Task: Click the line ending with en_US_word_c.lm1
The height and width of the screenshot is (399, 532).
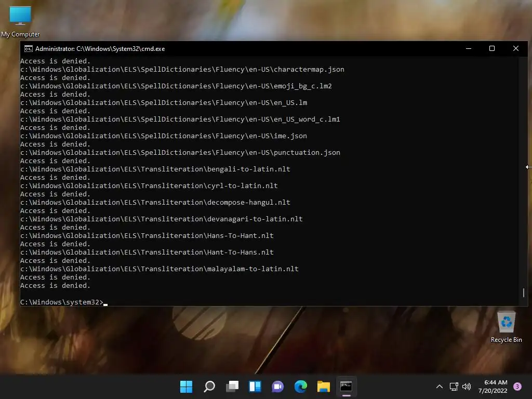Action: pos(180,119)
